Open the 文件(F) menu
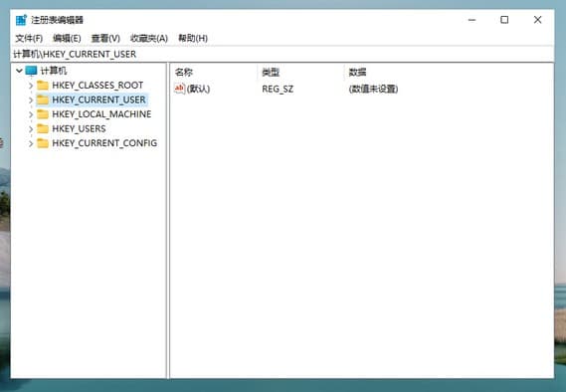The height and width of the screenshot is (392, 566). (x=29, y=38)
